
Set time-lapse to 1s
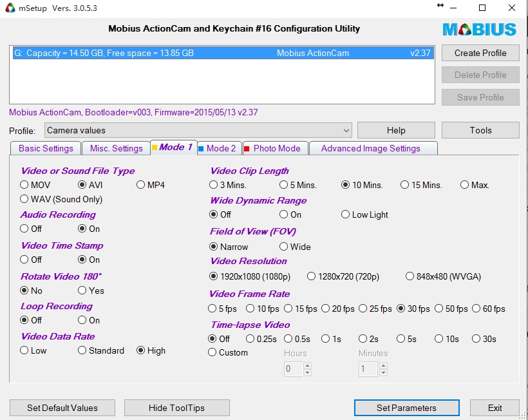click(x=332, y=339)
